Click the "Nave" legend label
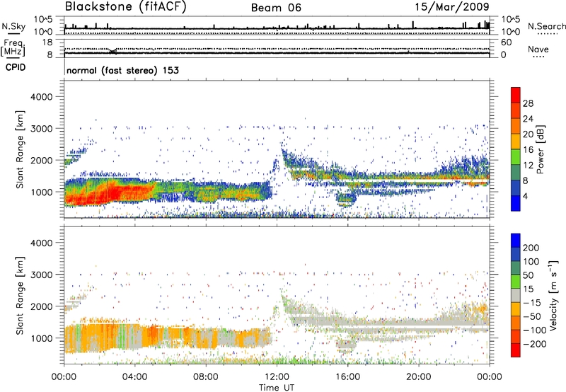The height and width of the screenshot is (392, 566). point(538,50)
